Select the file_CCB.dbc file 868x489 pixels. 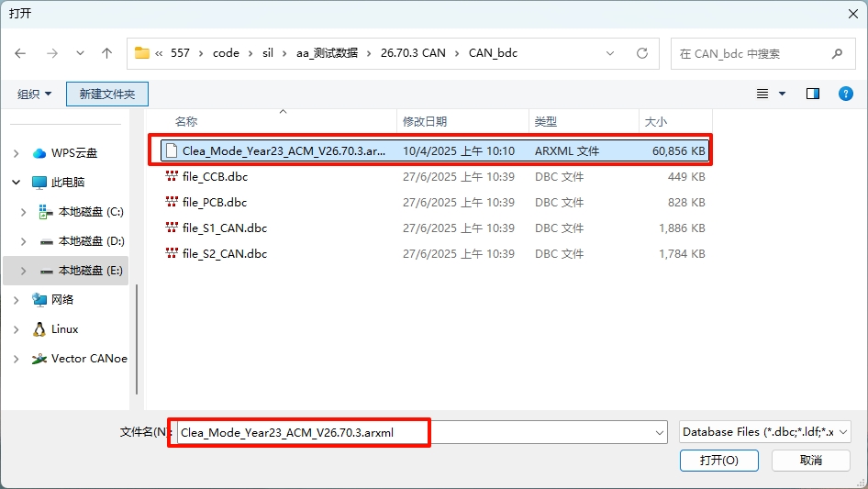tap(215, 177)
